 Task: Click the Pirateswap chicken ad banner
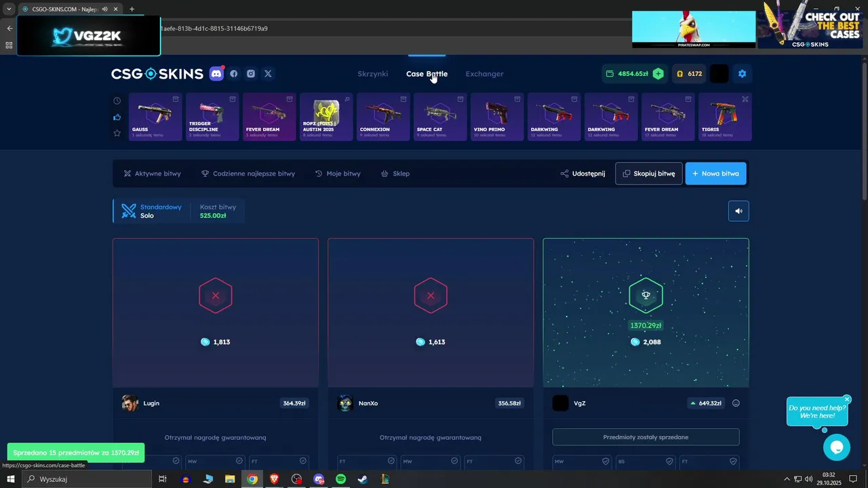694,29
